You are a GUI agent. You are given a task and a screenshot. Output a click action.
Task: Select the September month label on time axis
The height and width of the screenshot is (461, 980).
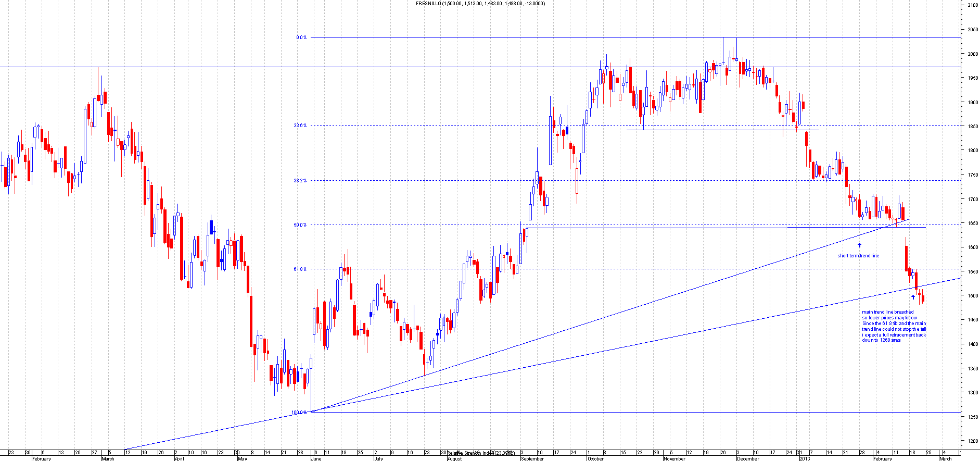coord(532,459)
